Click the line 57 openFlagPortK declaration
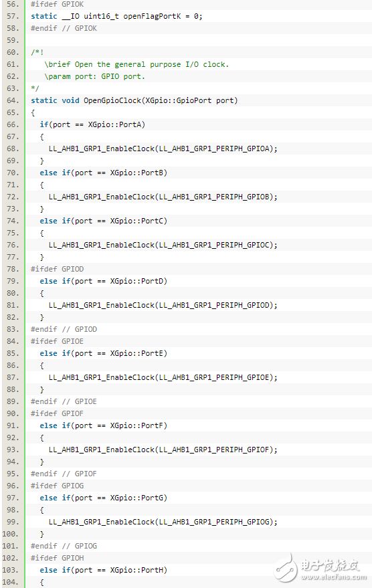The height and width of the screenshot is (588, 372). point(116,16)
